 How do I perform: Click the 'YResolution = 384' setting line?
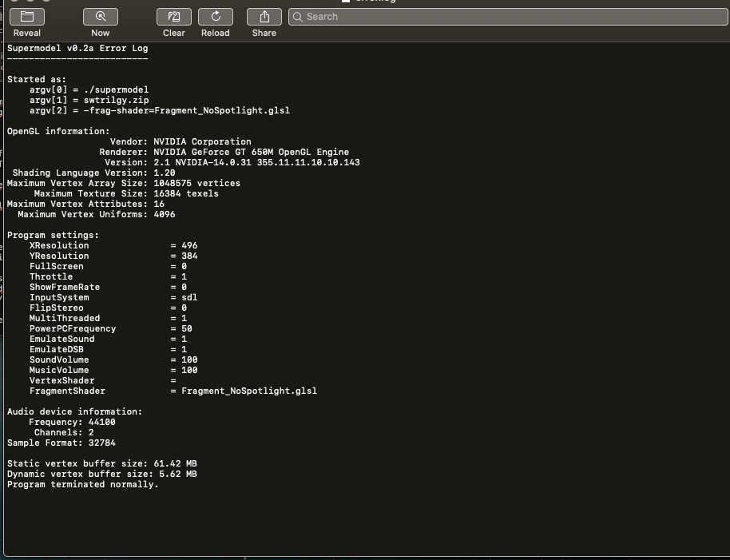point(113,256)
